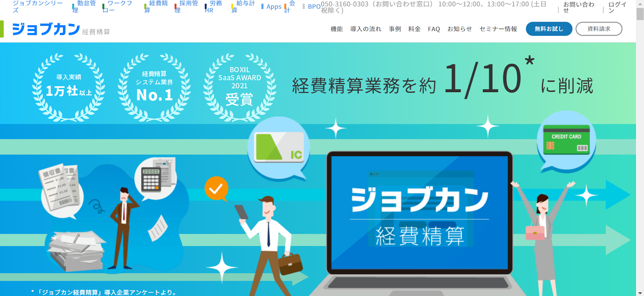Click the laptop ジョブカン経費精算 screen

click(x=419, y=212)
